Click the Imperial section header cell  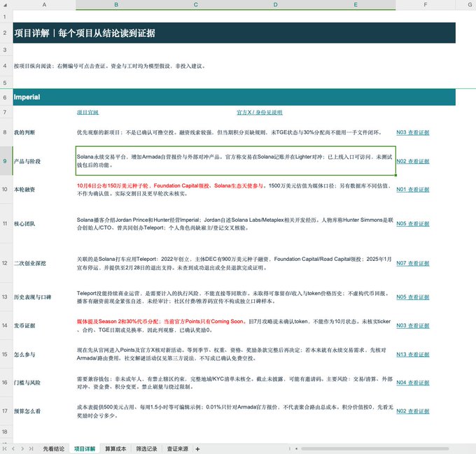click(x=234, y=97)
